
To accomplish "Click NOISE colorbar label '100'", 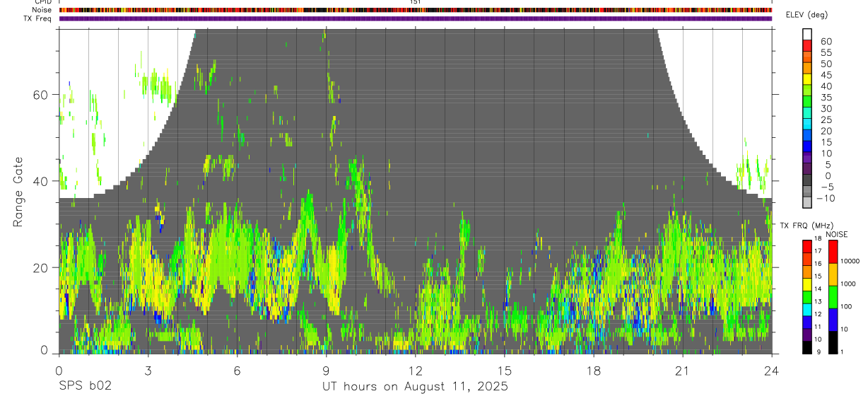I will (x=846, y=307).
